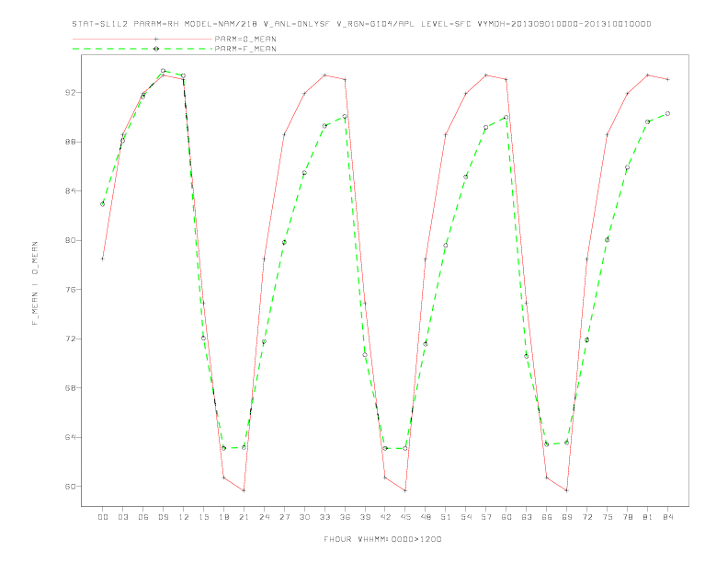Image resolution: width=728 pixels, height=563 pixels.
Task: Click the red O_MEAN legend line sample
Action: click(142, 39)
